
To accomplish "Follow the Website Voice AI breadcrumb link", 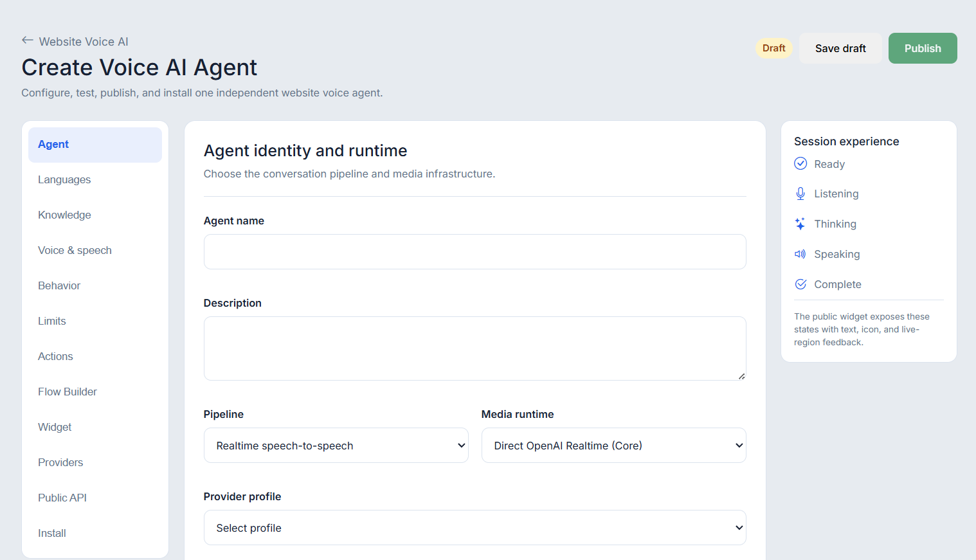I will (x=84, y=42).
